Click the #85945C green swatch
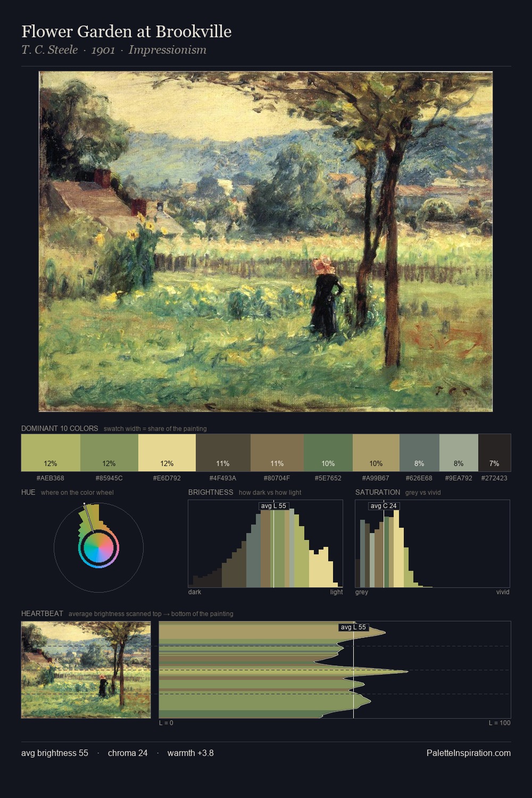Screen dimensions: 532x798 click(x=109, y=453)
